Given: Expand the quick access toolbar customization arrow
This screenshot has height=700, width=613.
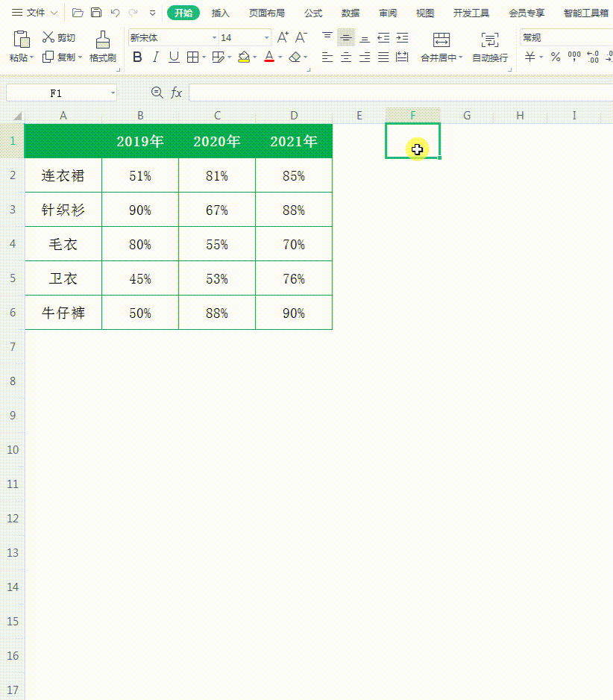Looking at the screenshot, I should [x=153, y=13].
